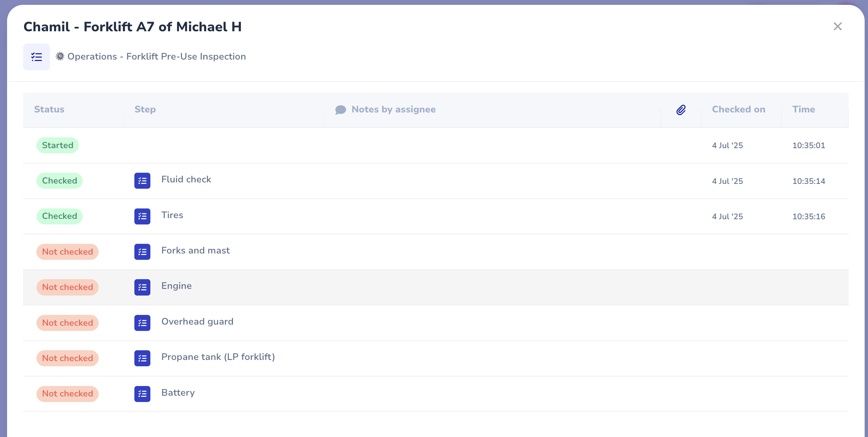The image size is (868, 437).
Task: Click the checklist icon for Overhead guard
Action: point(142,323)
